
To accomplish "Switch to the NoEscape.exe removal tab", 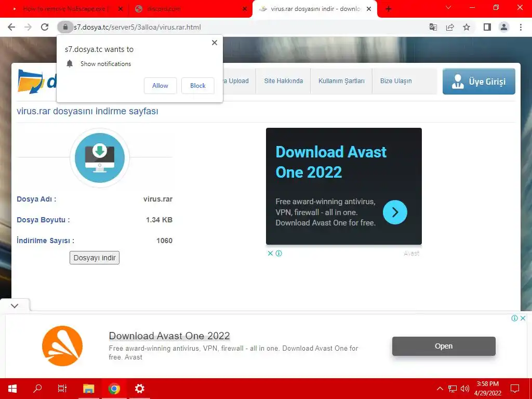I will (64, 9).
